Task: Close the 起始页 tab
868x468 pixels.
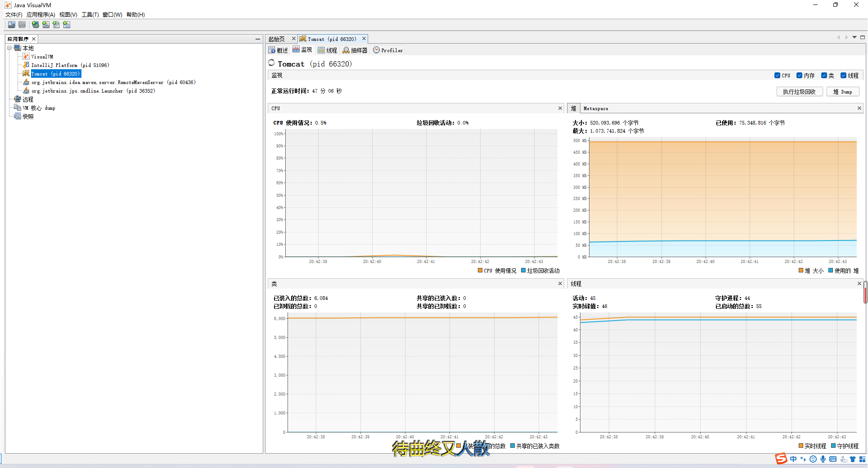Action: pos(294,39)
